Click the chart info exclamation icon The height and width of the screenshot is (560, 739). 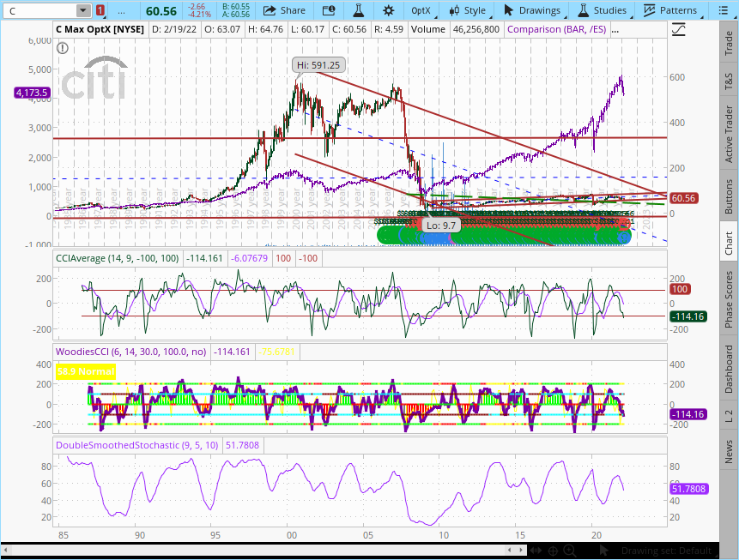pyautogui.click(x=62, y=48)
